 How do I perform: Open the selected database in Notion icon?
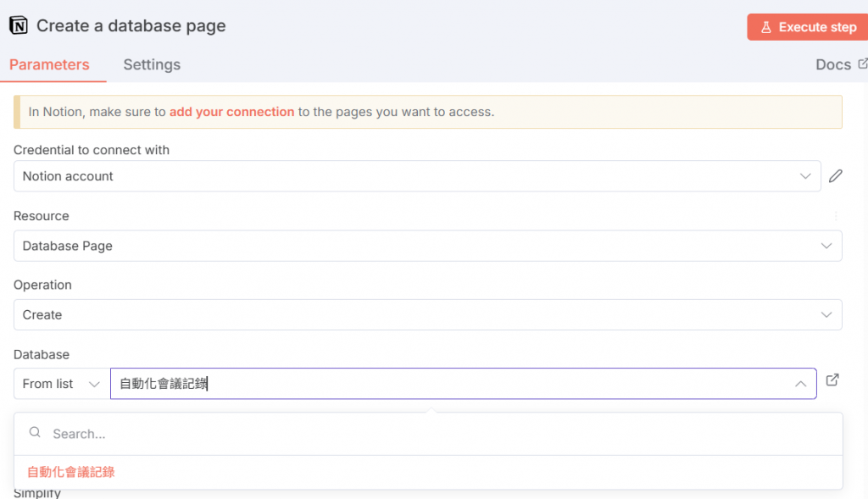pos(832,380)
